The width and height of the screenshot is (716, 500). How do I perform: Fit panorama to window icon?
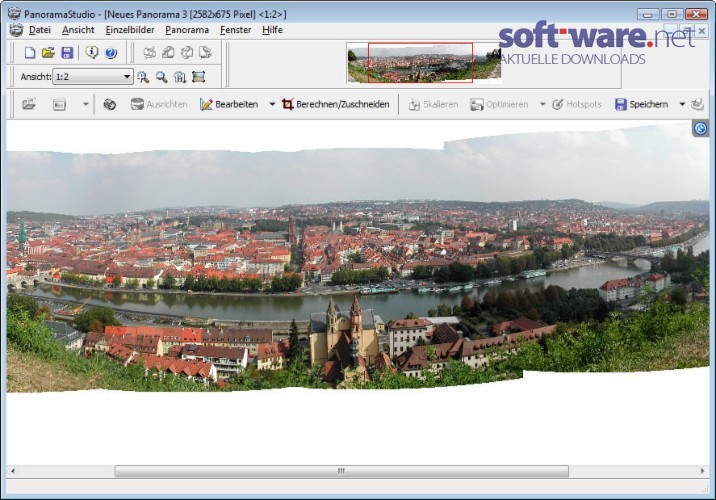[199, 77]
